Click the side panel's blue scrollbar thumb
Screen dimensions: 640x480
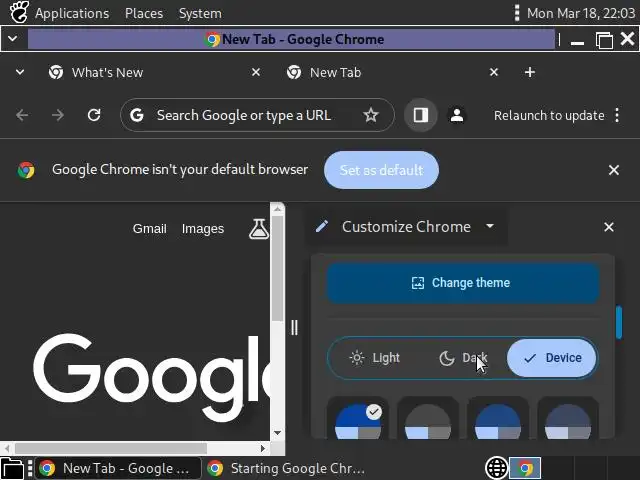(619, 322)
